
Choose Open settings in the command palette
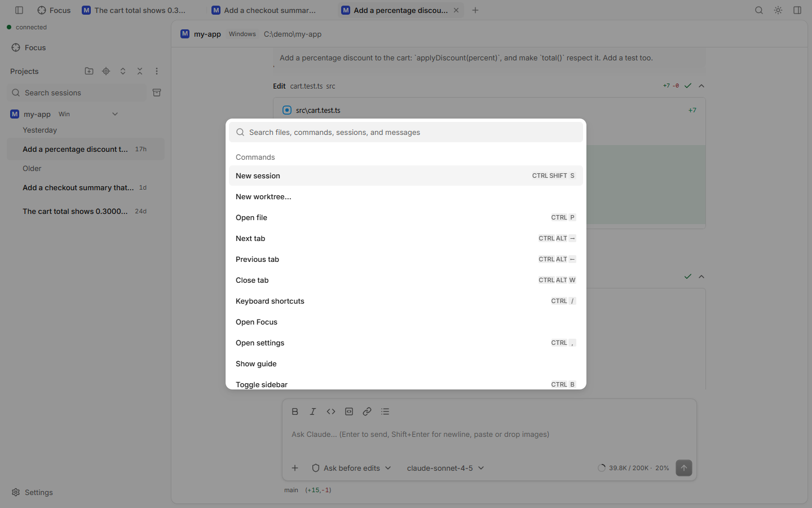406,343
